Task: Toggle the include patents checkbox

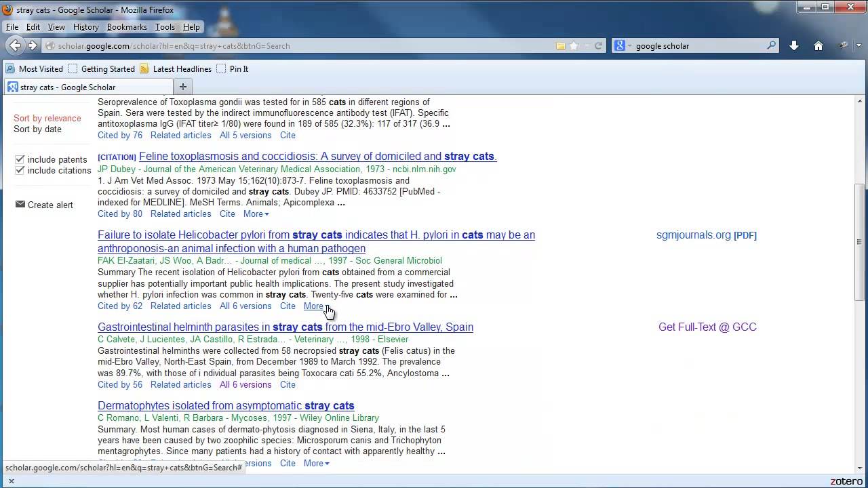Action: point(20,159)
